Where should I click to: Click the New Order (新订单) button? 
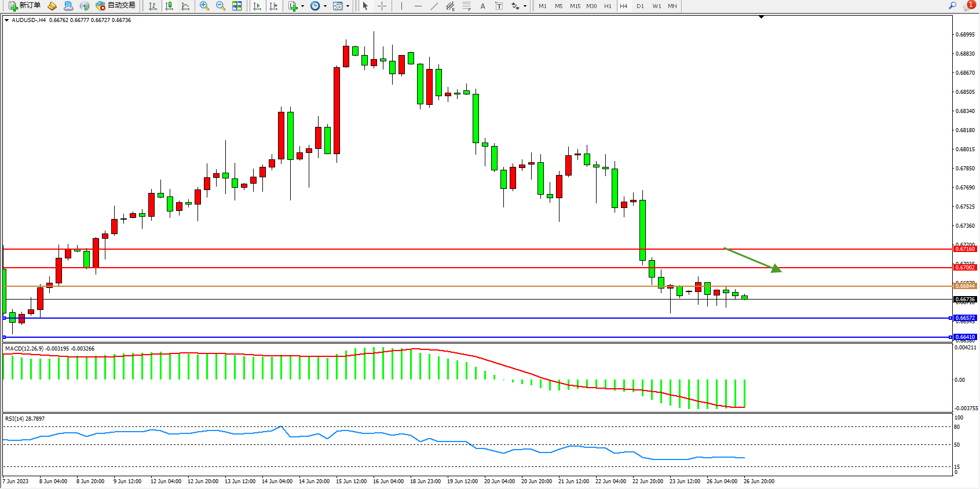tap(24, 6)
